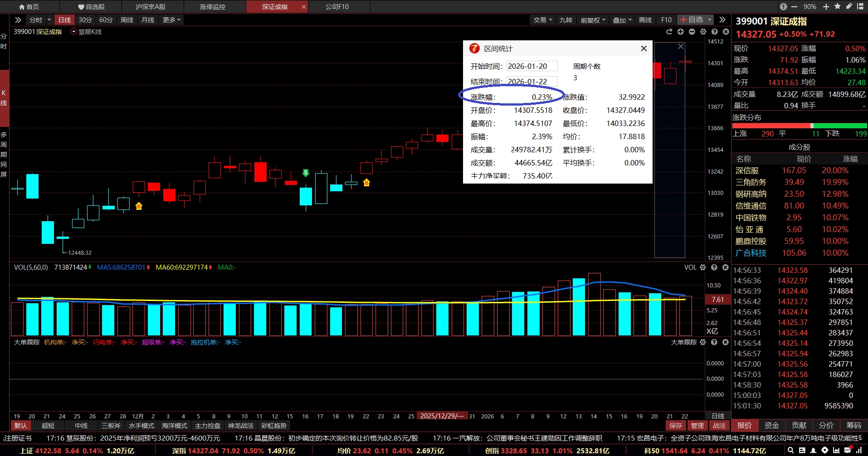Select the 日线 period button
The width and height of the screenshot is (868, 456).
coord(64,20)
